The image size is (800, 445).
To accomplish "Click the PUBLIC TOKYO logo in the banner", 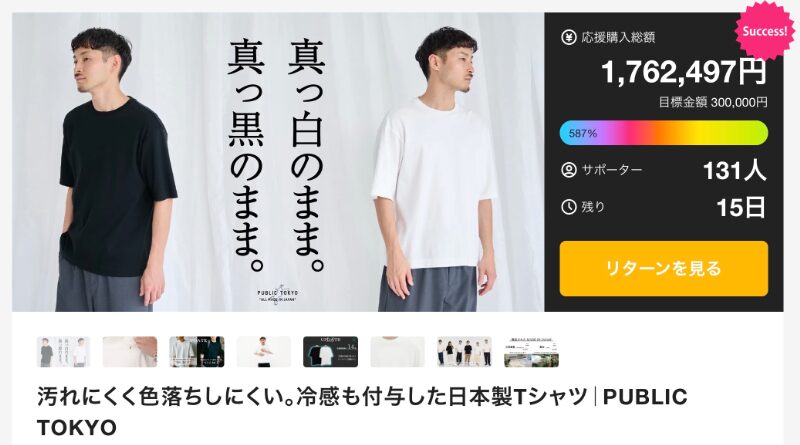I will (277, 295).
